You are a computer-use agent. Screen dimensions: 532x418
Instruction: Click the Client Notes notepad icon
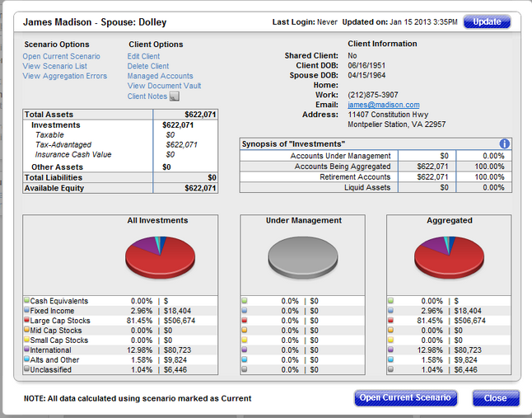pos(175,96)
